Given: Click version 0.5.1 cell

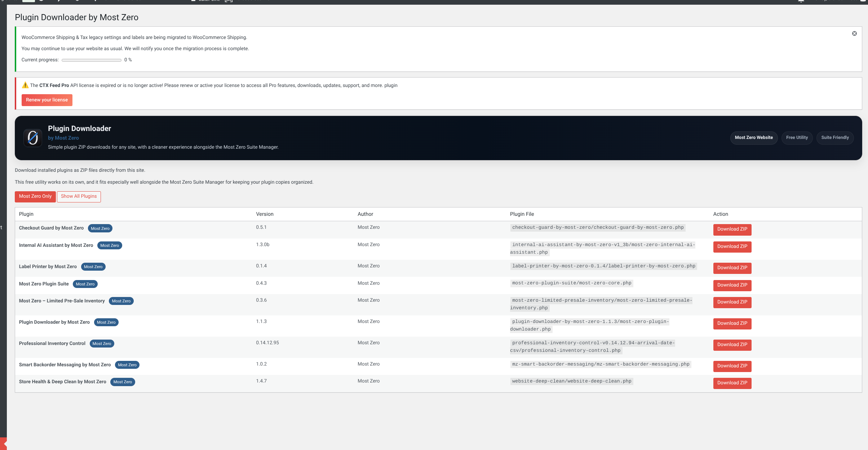Looking at the screenshot, I should pyautogui.click(x=261, y=227).
